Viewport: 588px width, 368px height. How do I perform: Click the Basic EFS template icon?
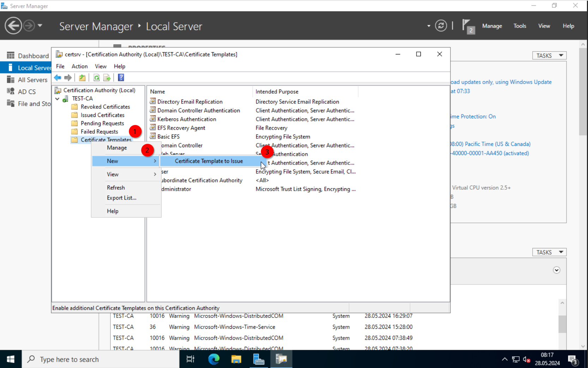[153, 136]
